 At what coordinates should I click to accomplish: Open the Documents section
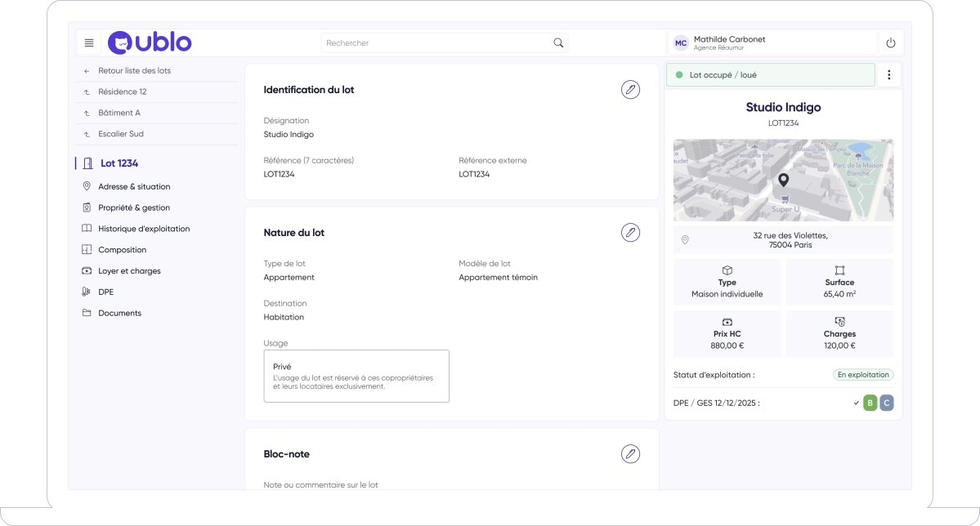coord(119,314)
